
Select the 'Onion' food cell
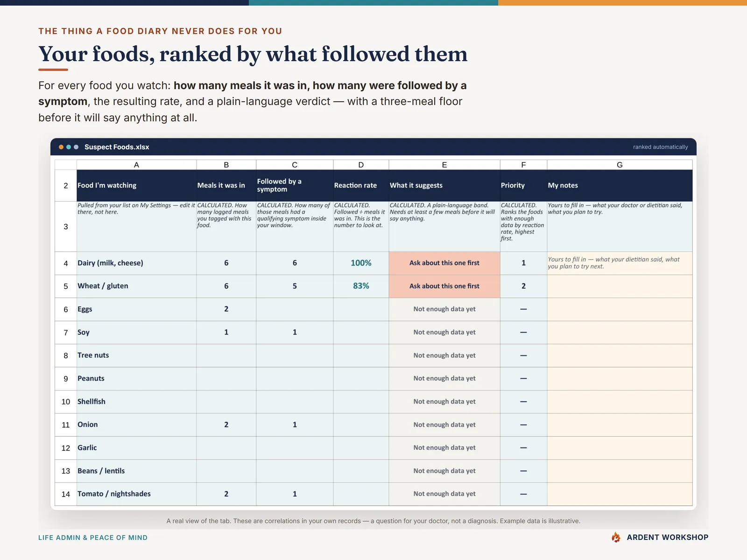136,425
